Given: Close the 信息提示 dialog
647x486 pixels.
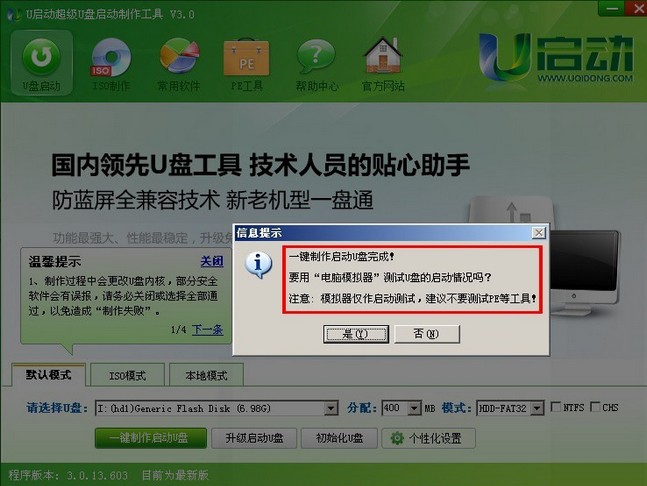Looking at the screenshot, I should [x=538, y=233].
